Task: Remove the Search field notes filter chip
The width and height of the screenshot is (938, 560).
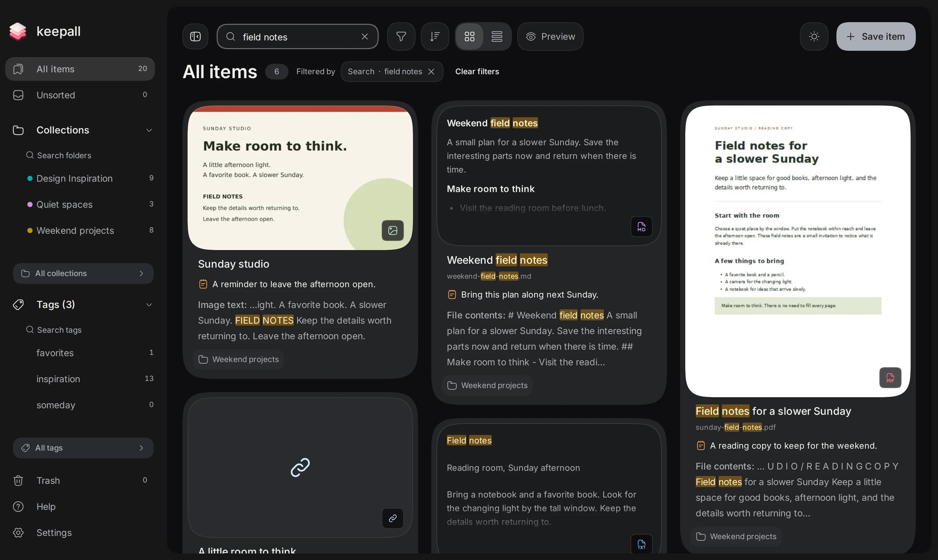Action: point(431,72)
